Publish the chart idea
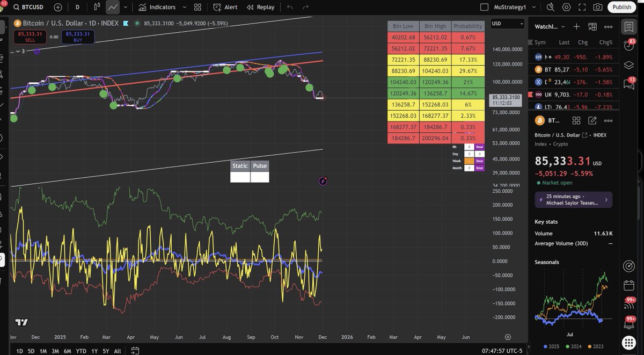This screenshot has width=644, height=355. 622,7
